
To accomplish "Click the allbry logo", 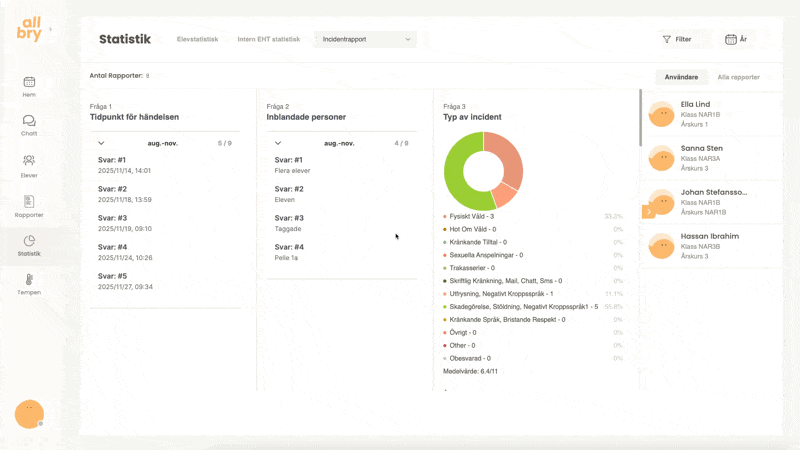I will tap(29, 30).
